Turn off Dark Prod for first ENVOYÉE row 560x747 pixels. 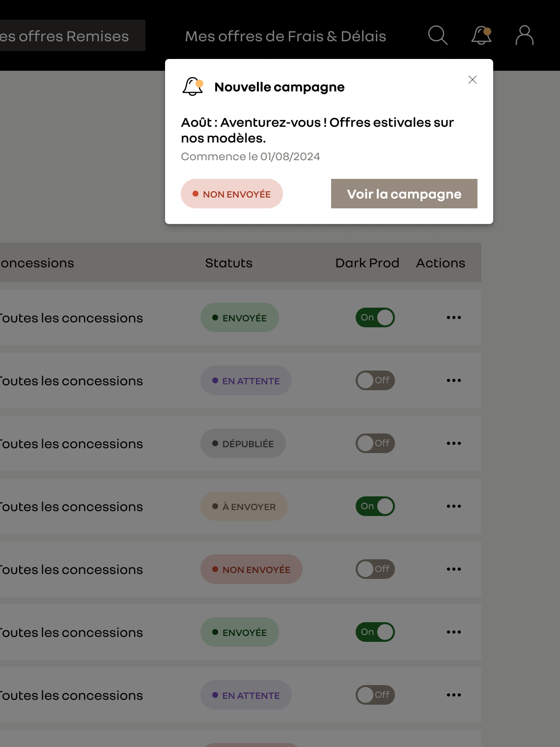[x=375, y=317]
